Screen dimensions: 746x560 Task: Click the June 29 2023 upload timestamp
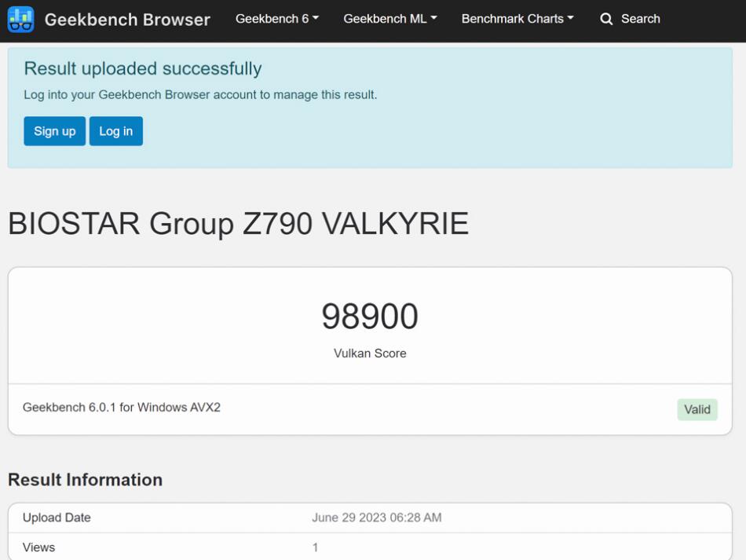(376, 518)
